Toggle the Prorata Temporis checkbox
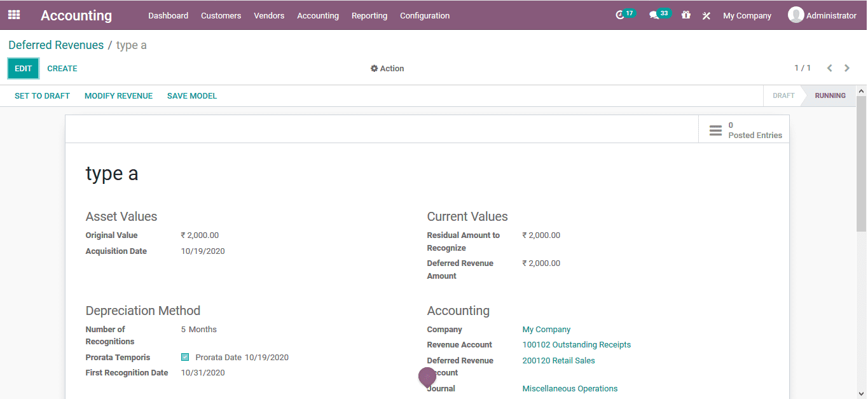The width and height of the screenshot is (868, 399). 185,357
